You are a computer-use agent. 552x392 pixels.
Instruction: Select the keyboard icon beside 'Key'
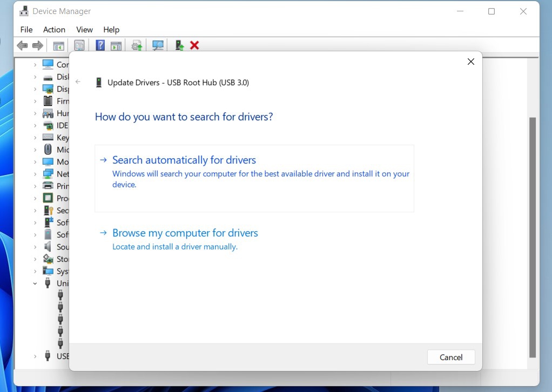click(48, 137)
